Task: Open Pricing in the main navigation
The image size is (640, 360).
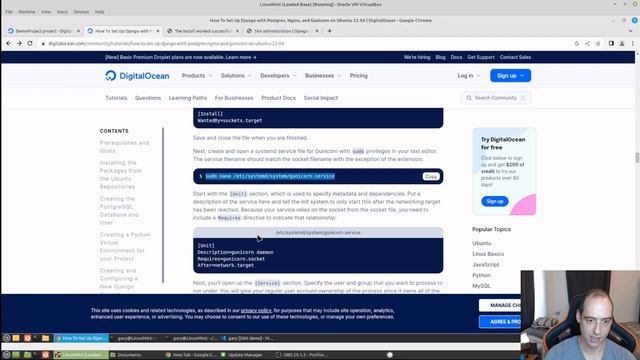Action: 358,76
